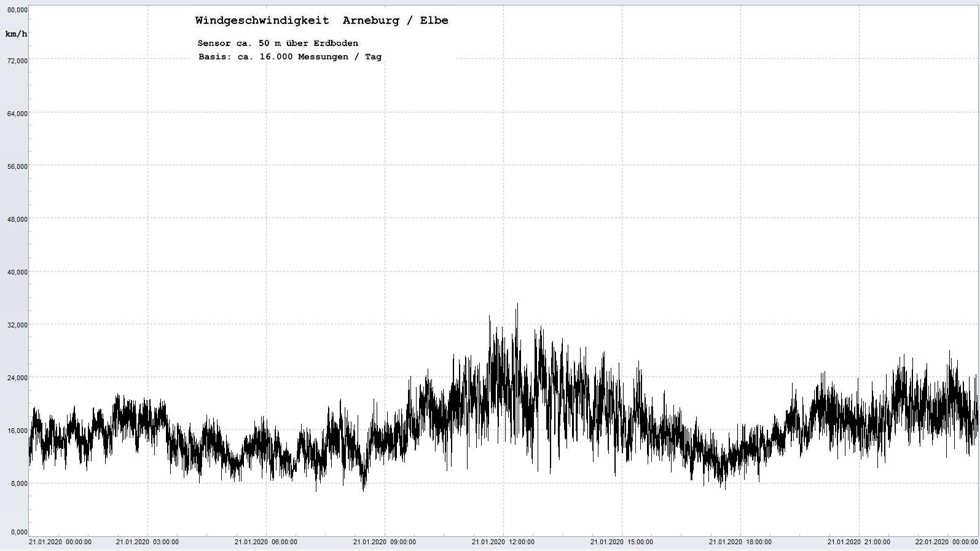Select the 21.01.2020 06:00:00 time label

pyautogui.click(x=266, y=542)
